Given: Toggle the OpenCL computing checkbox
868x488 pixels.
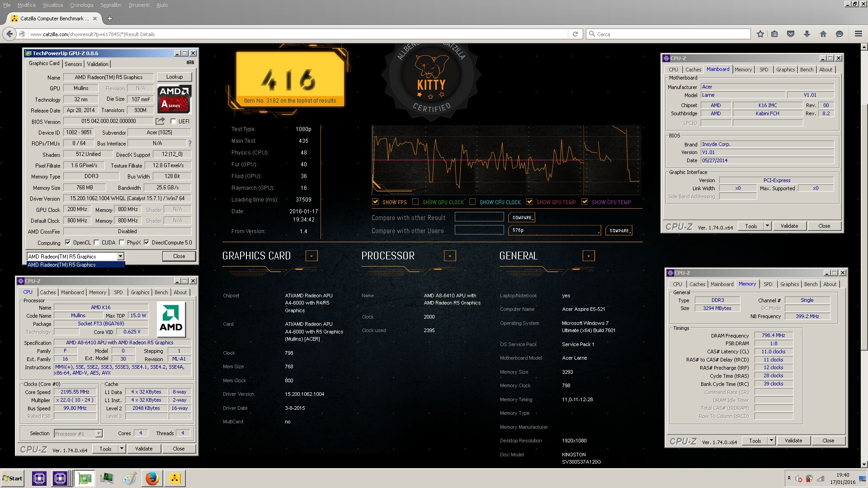Looking at the screenshot, I should (x=68, y=243).
